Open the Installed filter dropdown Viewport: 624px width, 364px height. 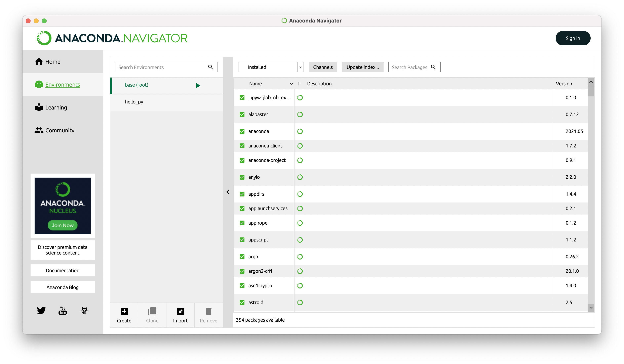pyautogui.click(x=271, y=67)
